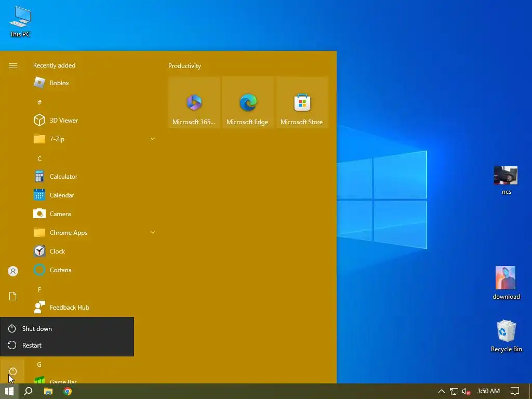532x399 pixels.
Task: Select the This PC desktop icon
Action: (x=20, y=21)
